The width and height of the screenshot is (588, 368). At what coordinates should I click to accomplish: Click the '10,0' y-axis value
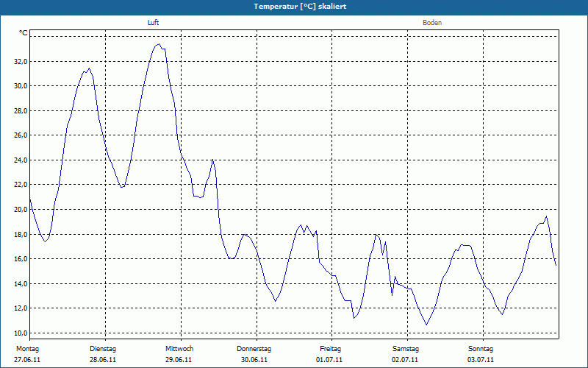(21, 333)
